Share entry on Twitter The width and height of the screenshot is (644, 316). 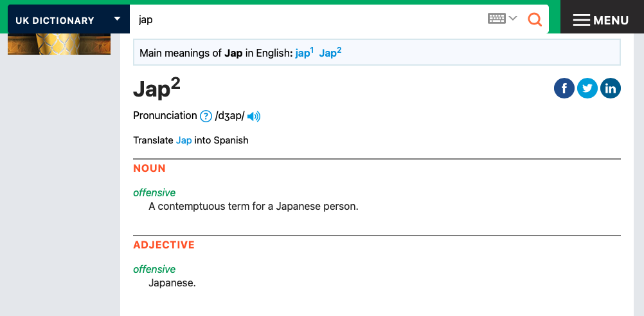(x=587, y=88)
